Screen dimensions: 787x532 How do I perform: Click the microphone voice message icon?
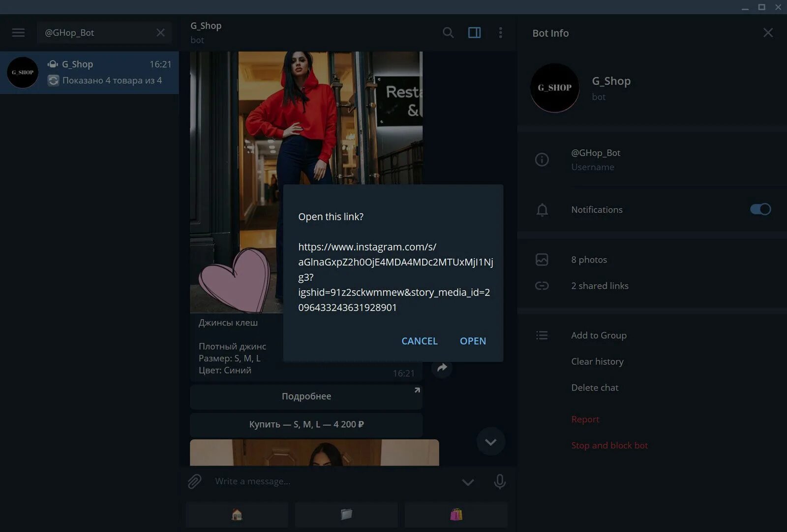499,481
